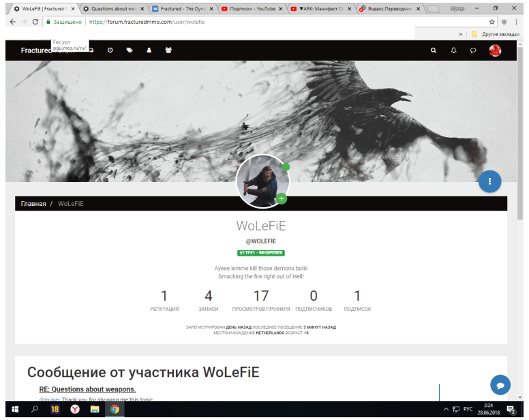Open a new browser tab
Image resolution: width=529 pixels, height=420 pixels.
[x=434, y=9]
